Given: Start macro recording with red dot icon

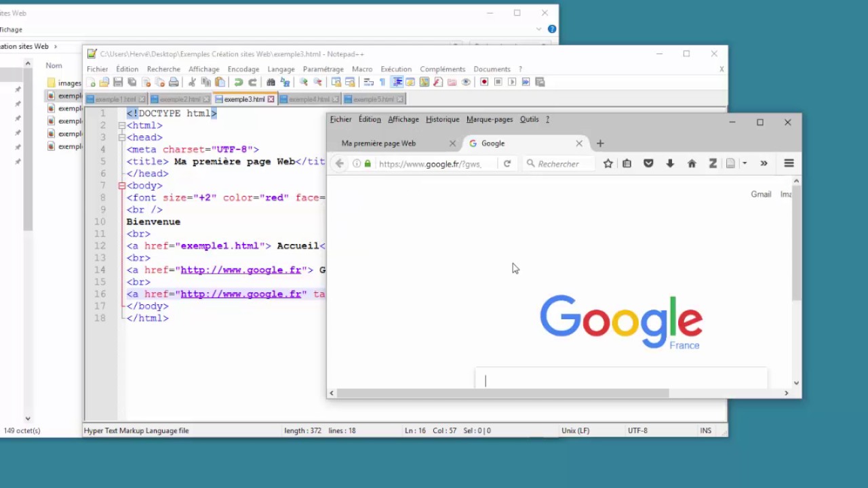Looking at the screenshot, I should tap(484, 82).
